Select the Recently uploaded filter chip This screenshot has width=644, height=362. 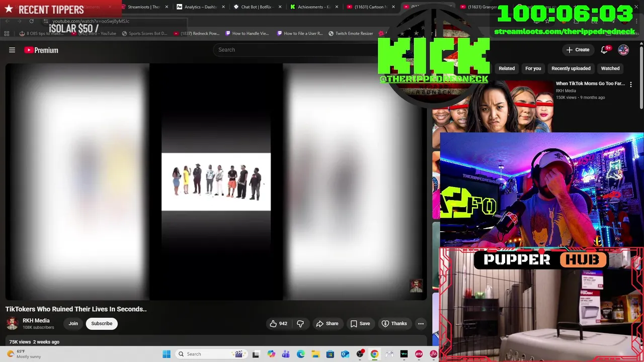[571, 68]
